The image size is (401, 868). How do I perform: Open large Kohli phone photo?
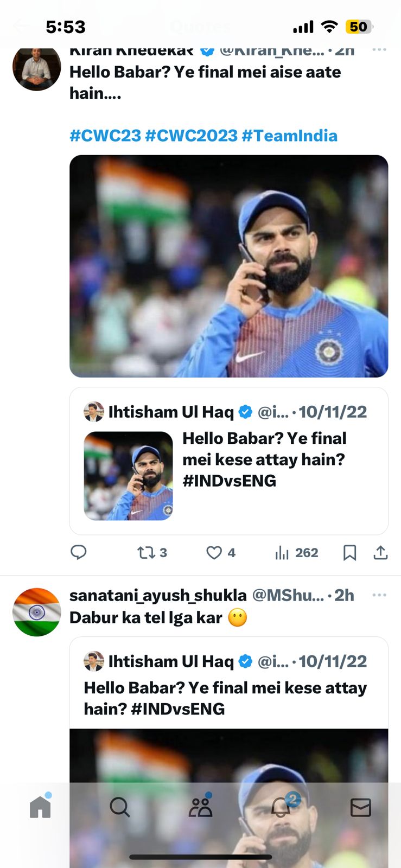[228, 266]
